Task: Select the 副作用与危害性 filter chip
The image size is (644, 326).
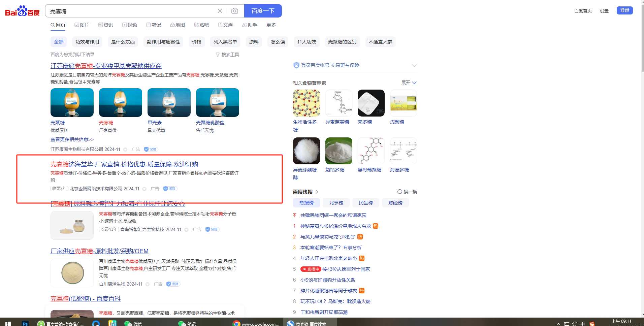Action: click(x=163, y=42)
